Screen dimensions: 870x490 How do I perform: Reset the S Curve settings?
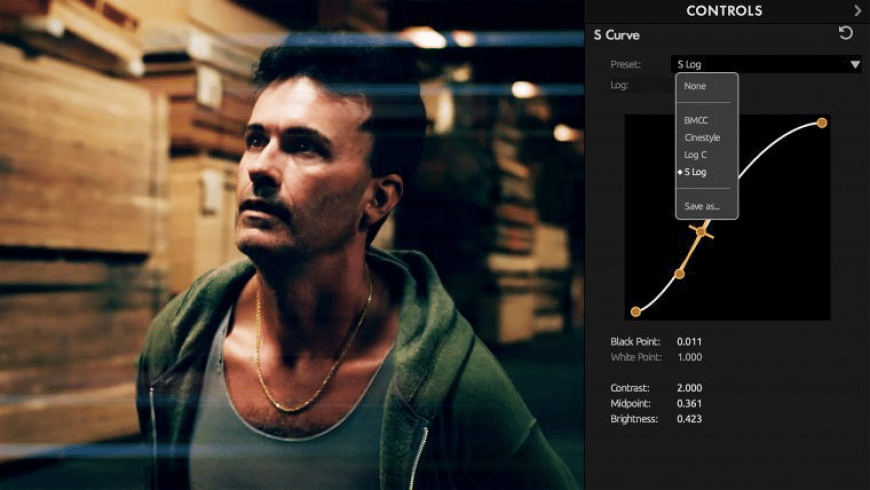click(846, 34)
